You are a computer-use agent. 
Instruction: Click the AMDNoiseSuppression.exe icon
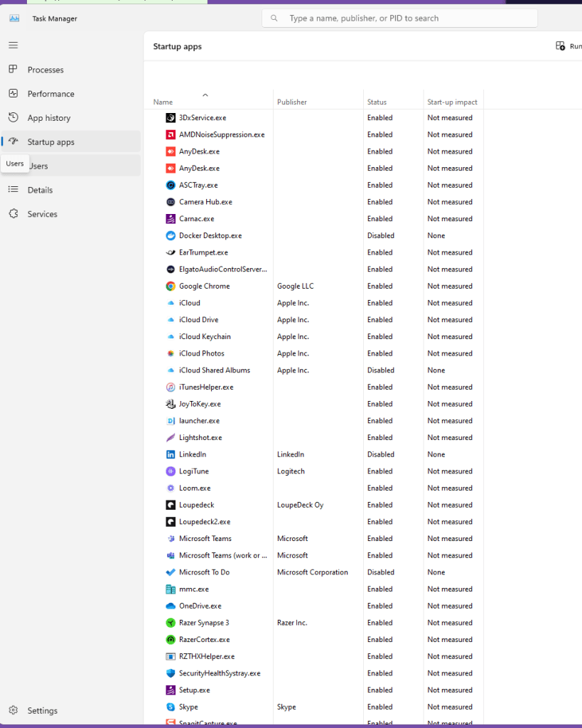pyautogui.click(x=171, y=134)
